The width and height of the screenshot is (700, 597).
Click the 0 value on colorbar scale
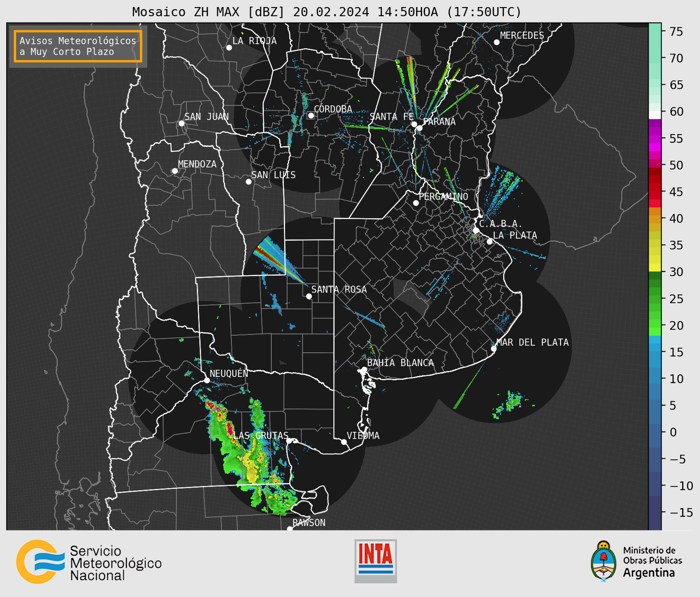point(673,432)
